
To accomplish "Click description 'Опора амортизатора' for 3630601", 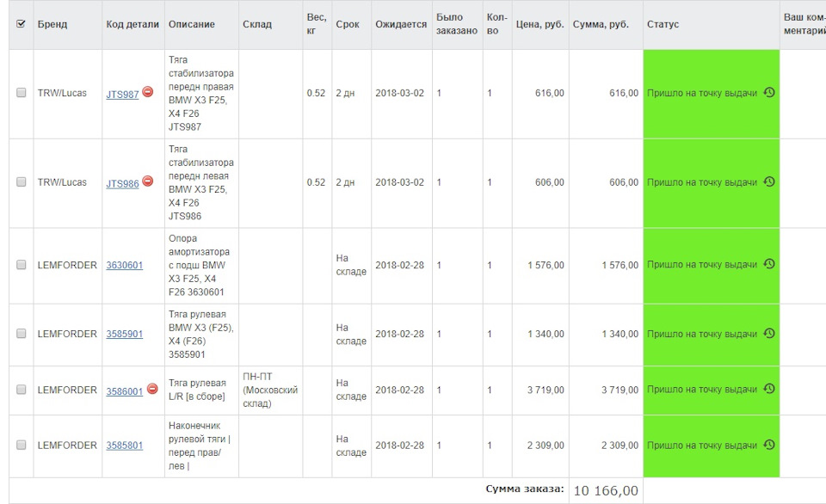I will pyautogui.click(x=199, y=265).
